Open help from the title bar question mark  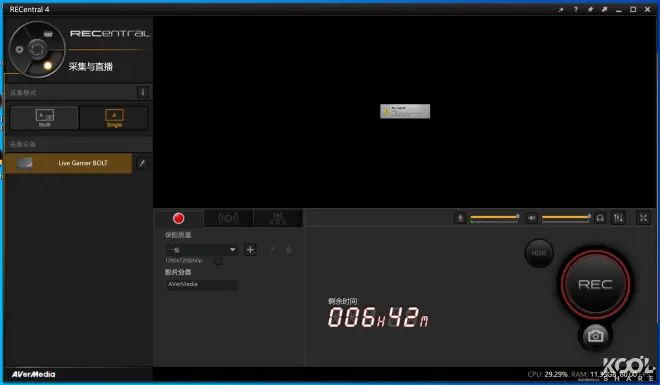click(575, 9)
